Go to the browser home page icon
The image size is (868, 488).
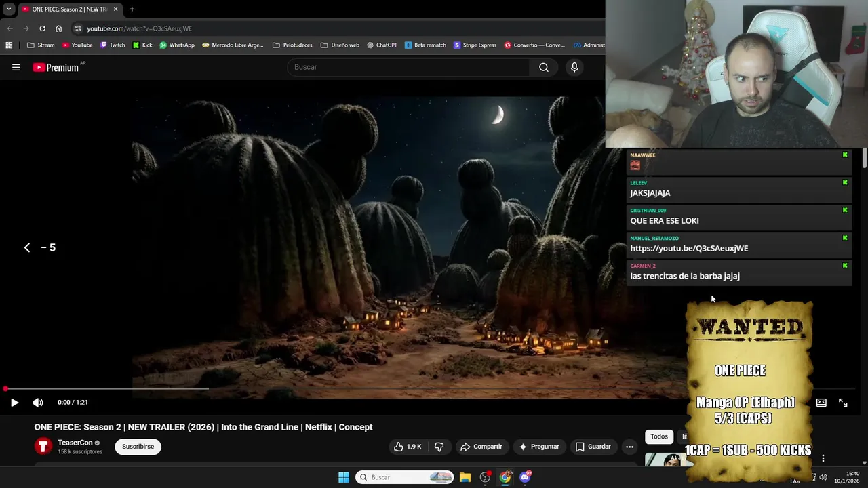coord(58,28)
